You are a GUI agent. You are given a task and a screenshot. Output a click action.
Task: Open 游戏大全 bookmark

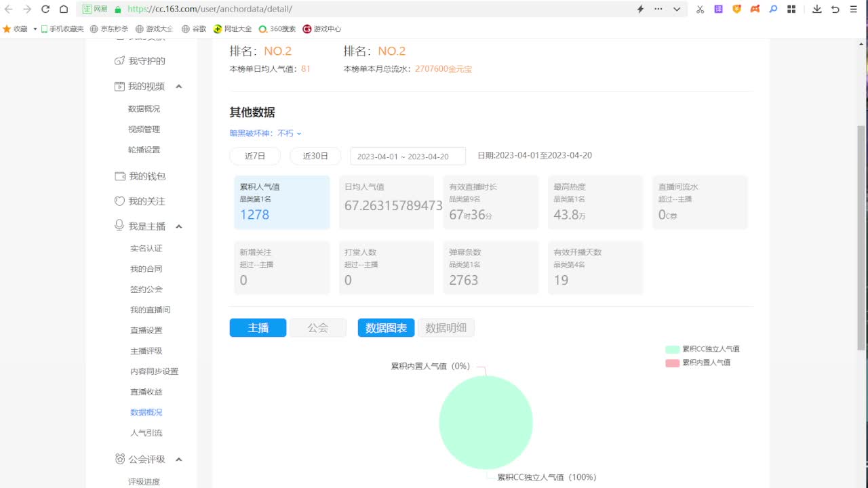coord(155,29)
